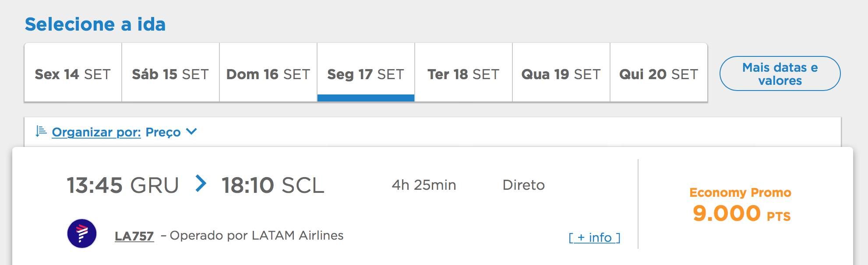Select the Sex 14 SET date tab
Image resolution: width=868 pixels, height=265 pixels.
click(x=73, y=73)
